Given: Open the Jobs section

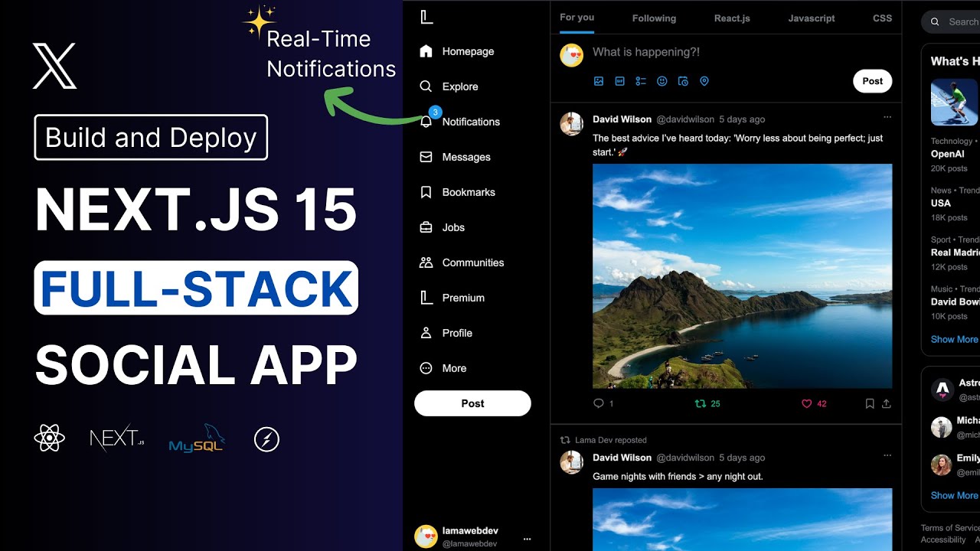Looking at the screenshot, I should [x=442, y=227].
